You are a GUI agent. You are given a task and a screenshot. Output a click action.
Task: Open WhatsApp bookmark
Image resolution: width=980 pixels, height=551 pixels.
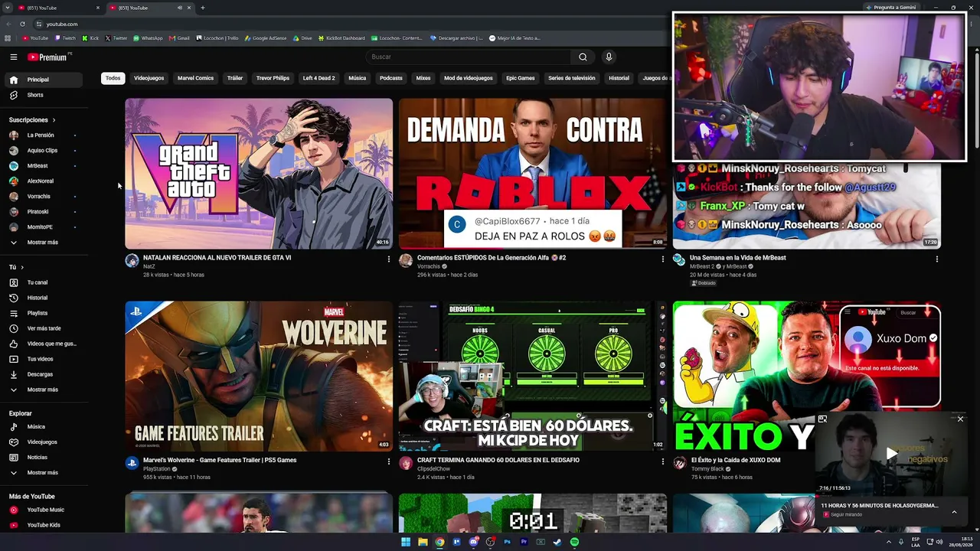coord(148,38)
